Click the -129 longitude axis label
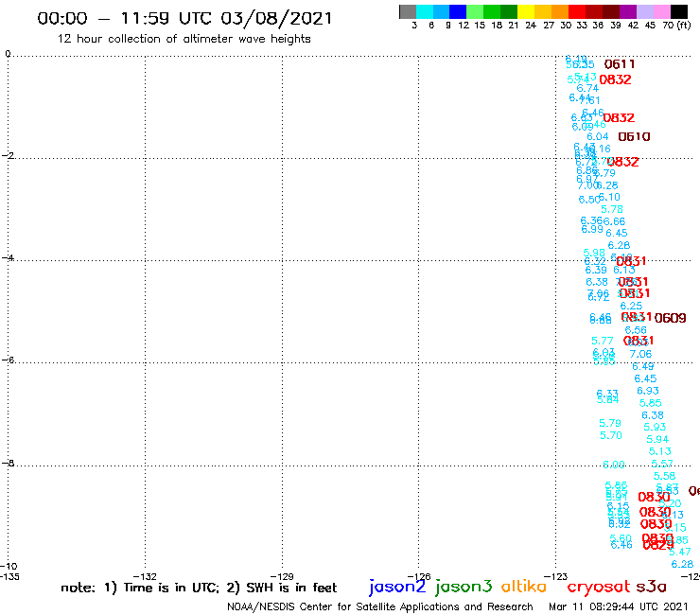The image size is (700, 615). (x=282, y=576)
